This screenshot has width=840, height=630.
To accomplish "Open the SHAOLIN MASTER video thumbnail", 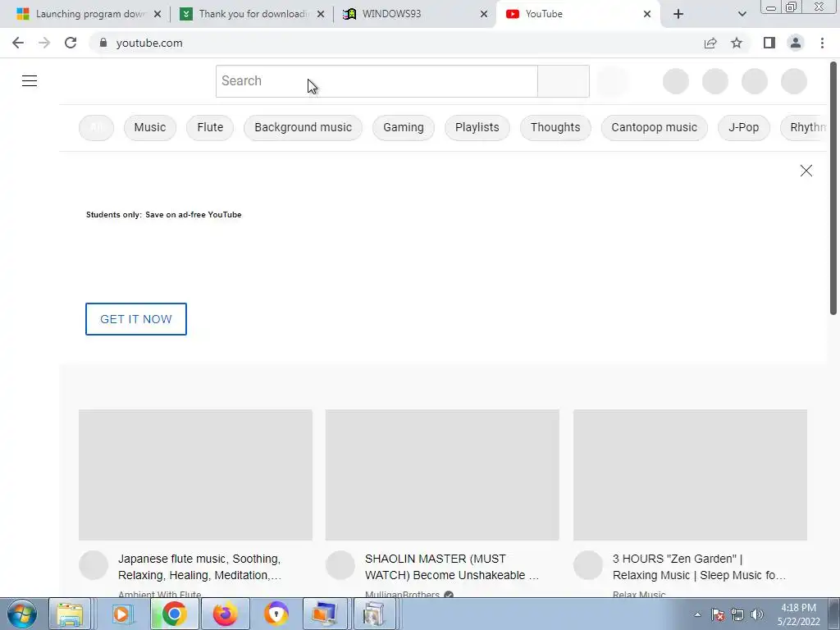I will (442, 475).
